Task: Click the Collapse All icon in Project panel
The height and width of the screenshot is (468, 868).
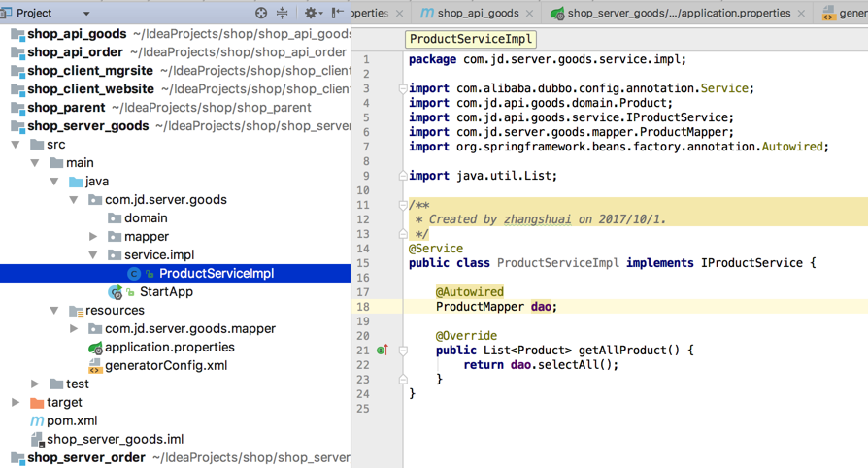Action: [283, 13]
